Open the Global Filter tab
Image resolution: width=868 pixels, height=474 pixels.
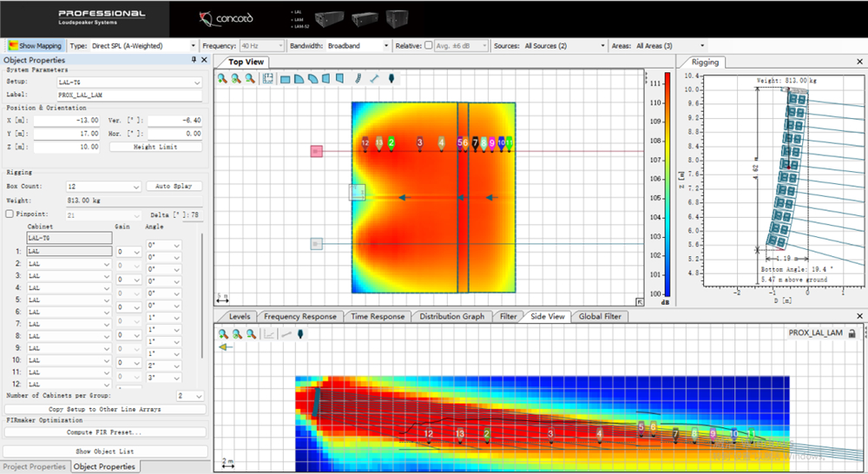pyautogui.click(x=600, y=316)
